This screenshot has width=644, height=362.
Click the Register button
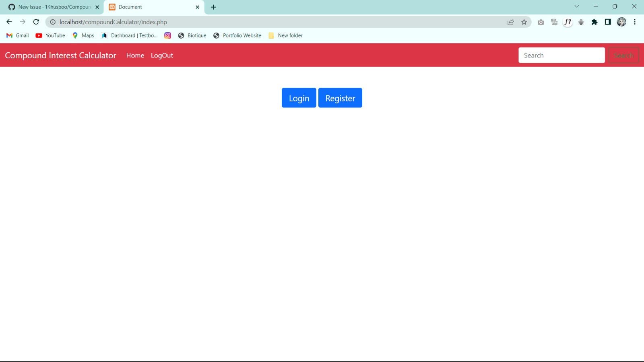[x=340, y=98]
